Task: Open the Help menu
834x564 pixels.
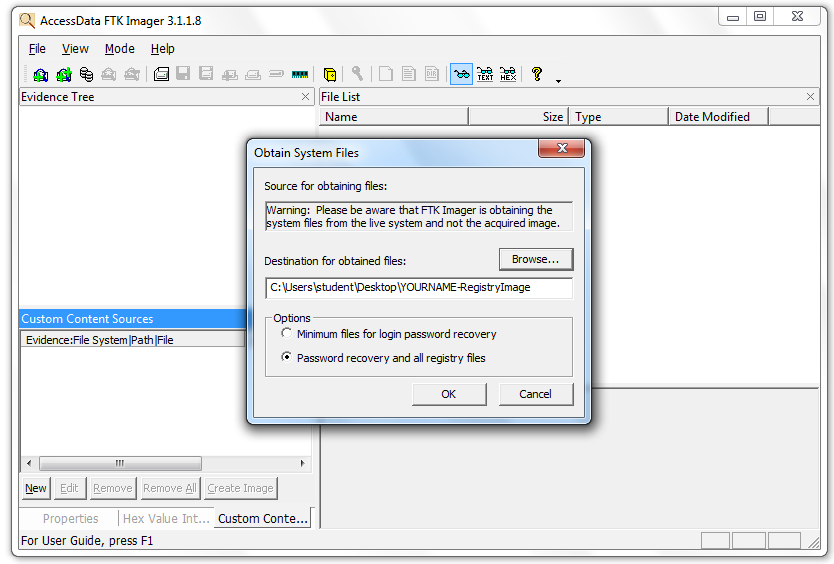Action: [162, 49]
